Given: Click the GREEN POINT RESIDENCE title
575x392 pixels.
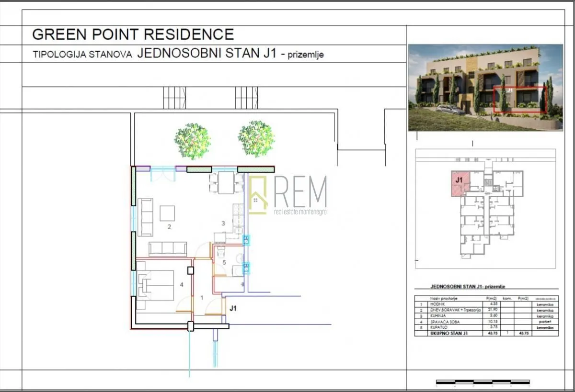Looking at the screenshot, I should 133,34.
